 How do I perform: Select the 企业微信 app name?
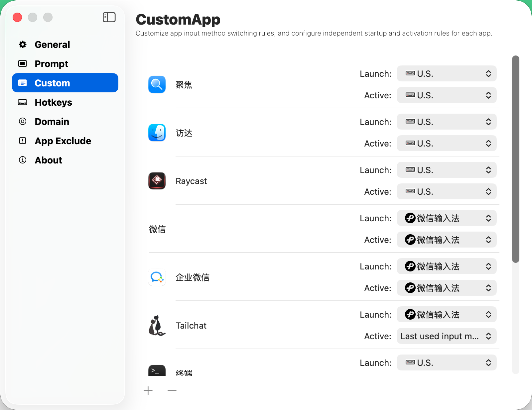[x=193, y=277]
